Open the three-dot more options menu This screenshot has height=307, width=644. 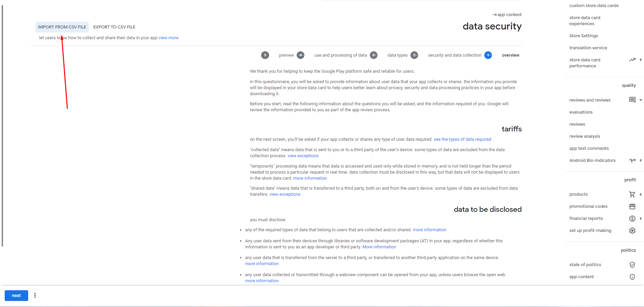(x=35, y=295)
